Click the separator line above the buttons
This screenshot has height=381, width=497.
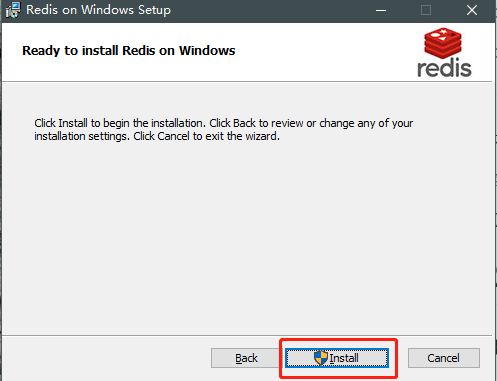[x=247, y=335]
